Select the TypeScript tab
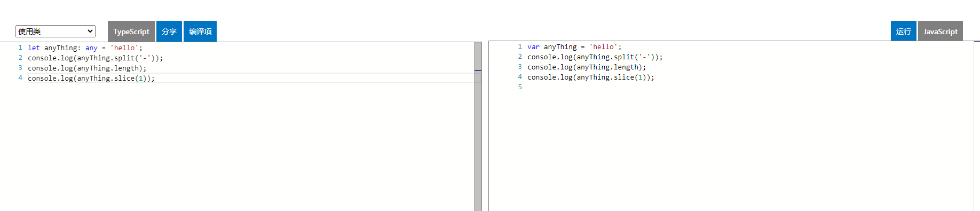This screenshot has width=980, height=211. tap(131, 32)
